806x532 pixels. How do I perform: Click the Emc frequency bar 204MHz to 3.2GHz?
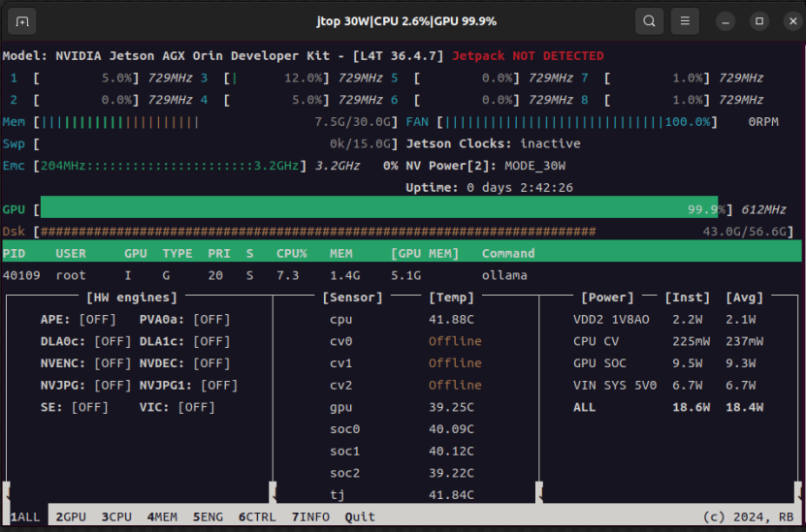170,166
